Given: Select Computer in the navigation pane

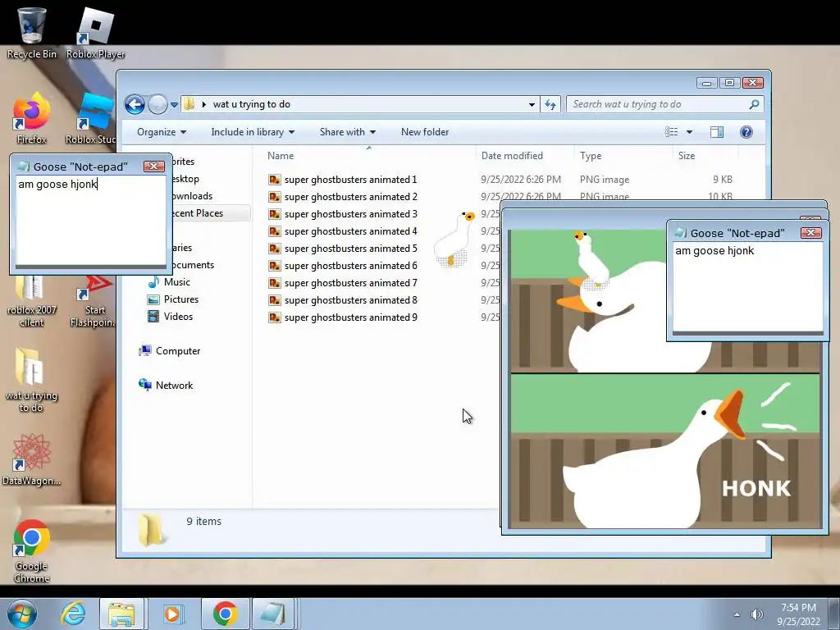Looking at the screenshot, I should point(169,351).
